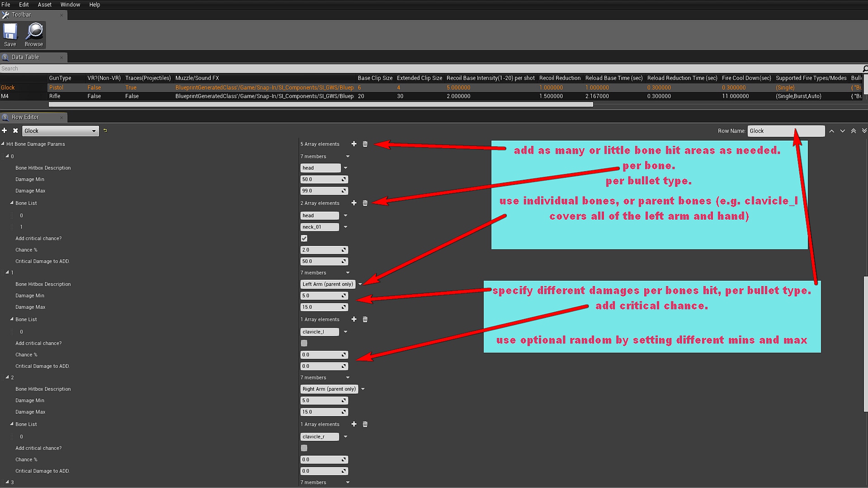The height and width of the screenshot is (488, 868).
Task: Open the Left Arm (parent only) dropdown
Action: coord(360,284)
